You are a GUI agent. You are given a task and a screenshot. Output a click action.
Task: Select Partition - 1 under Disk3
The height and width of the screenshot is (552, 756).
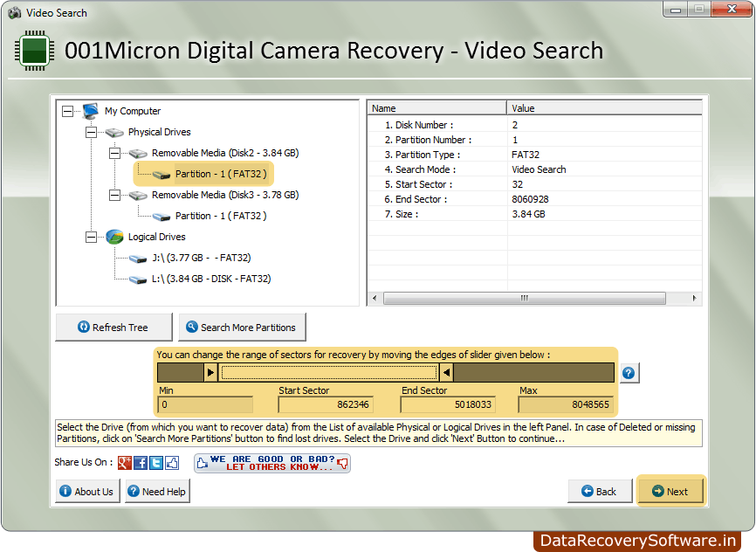(221, 216)
